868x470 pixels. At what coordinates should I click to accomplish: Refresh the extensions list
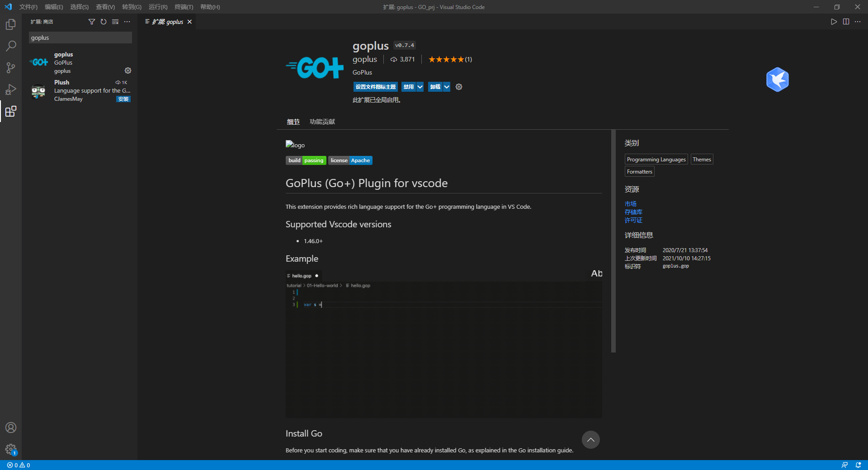104,22
